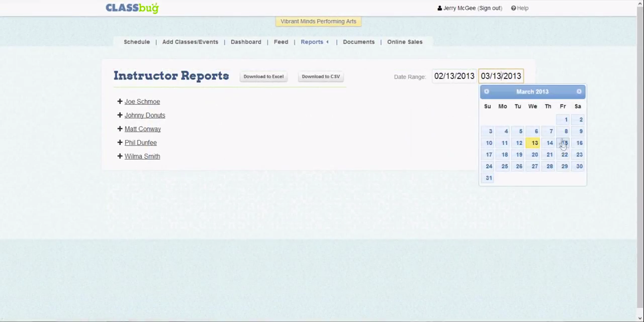Click the end date field 03/13/2013
This screenshot has height=322, width=644.
tap(501, 76)
